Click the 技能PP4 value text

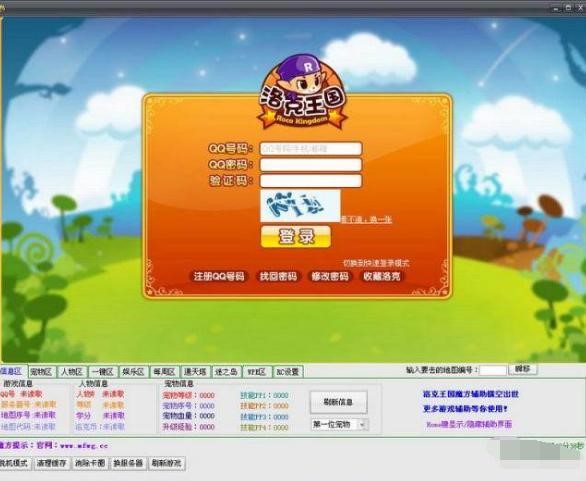pos(281,428)
